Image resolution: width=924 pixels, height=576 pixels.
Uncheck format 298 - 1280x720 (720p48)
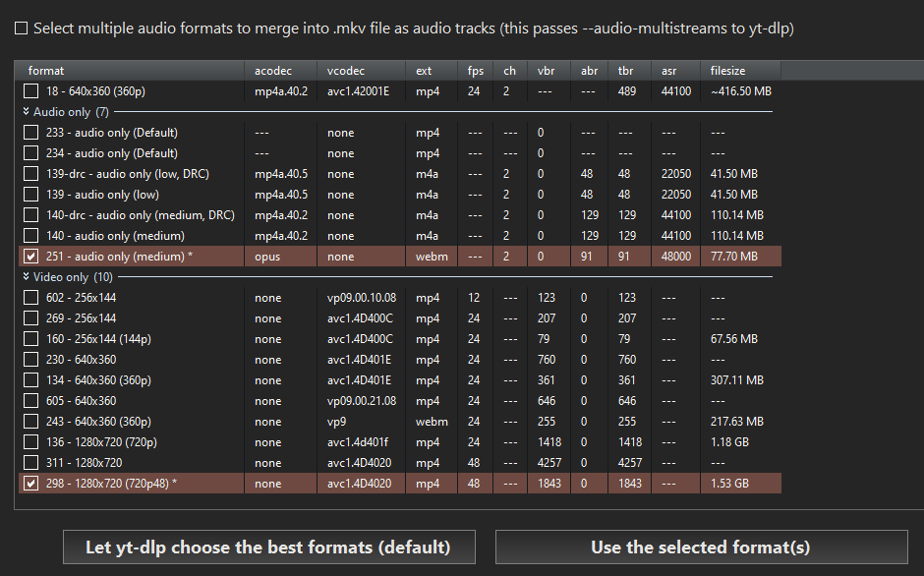[30, 484]
